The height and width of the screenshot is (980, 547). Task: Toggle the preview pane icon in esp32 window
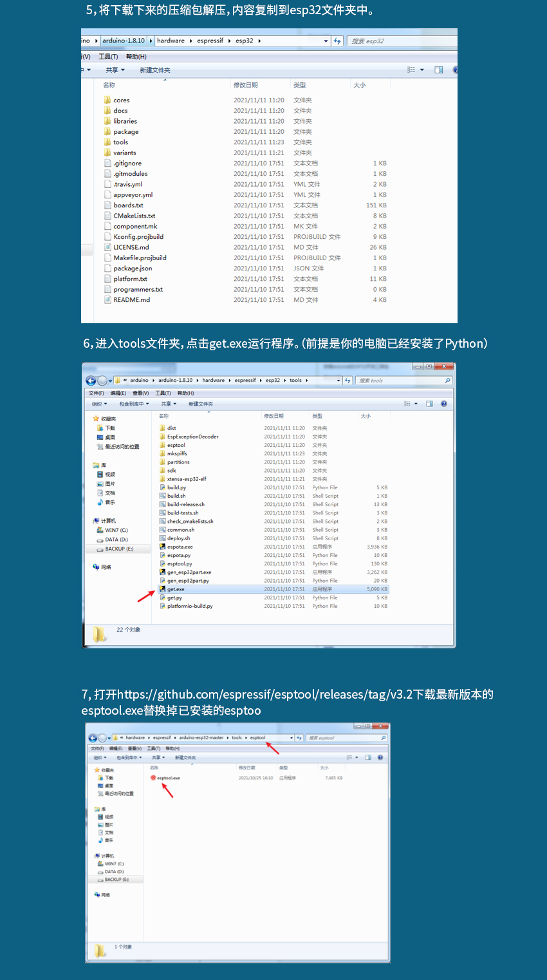pyautogui.click(x=438, y=70)
